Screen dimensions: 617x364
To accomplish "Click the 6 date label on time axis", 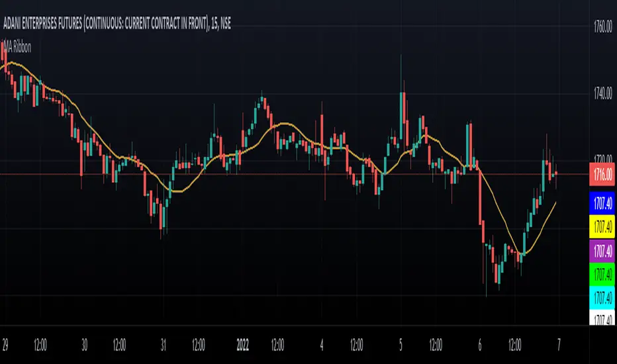I will 480,345.
